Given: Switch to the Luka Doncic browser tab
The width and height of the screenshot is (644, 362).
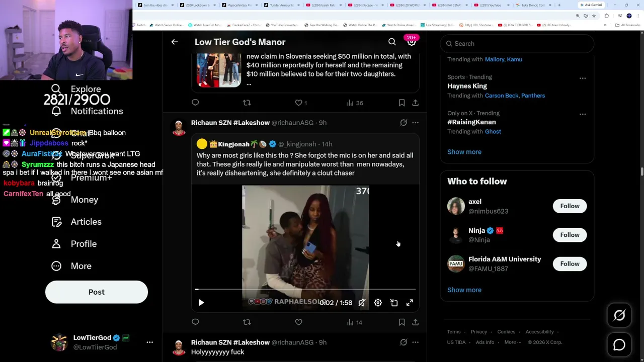Looking at the screenshot, I should coord(534,5).
